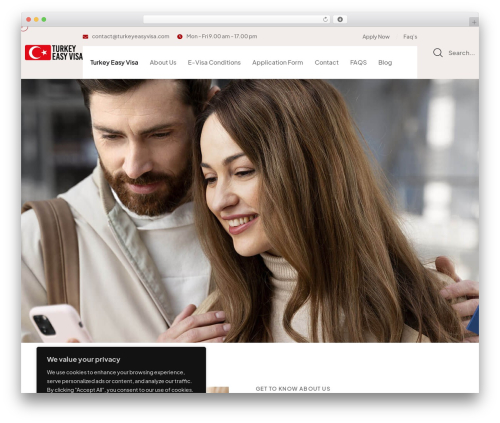Image resolution: width=500 pixels, height=423 pixels.
Task: Maximize the window with green button
Action: tap(44, 19)
